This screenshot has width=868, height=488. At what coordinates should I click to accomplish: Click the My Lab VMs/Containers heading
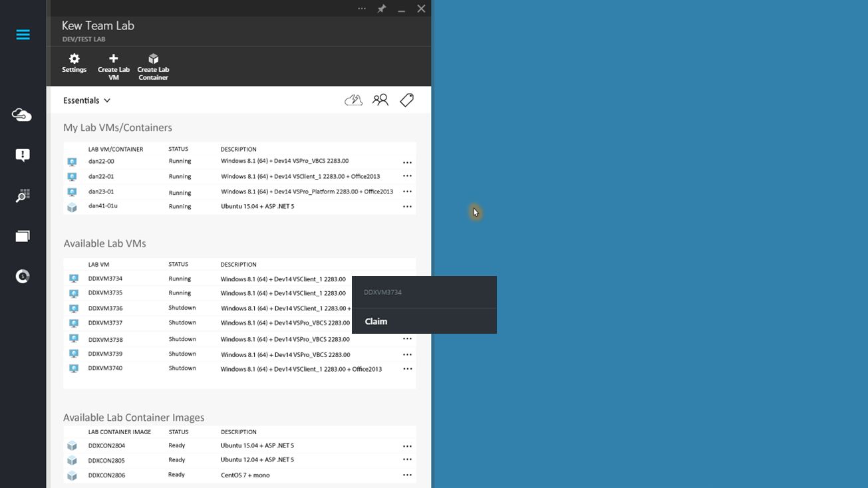118,128
